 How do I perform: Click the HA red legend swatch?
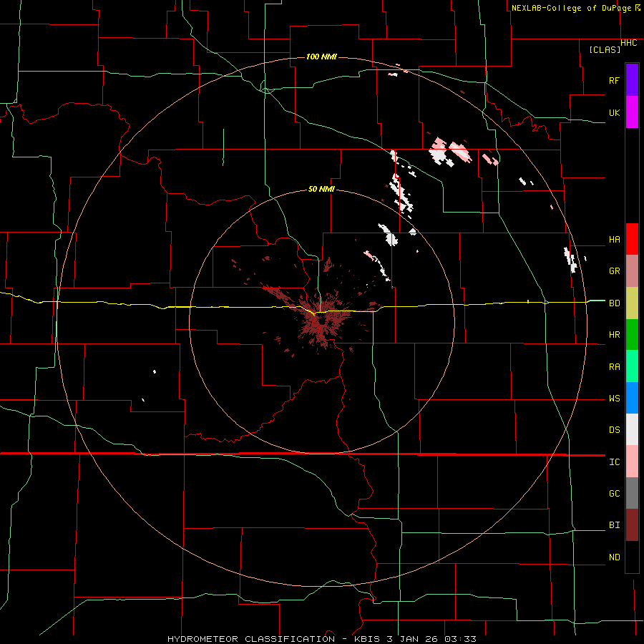(632, 239)
